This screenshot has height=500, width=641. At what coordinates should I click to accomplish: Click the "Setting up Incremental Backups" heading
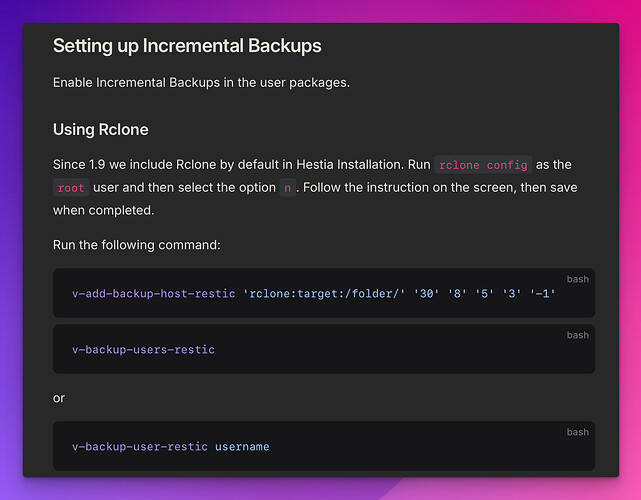(187, 46)
